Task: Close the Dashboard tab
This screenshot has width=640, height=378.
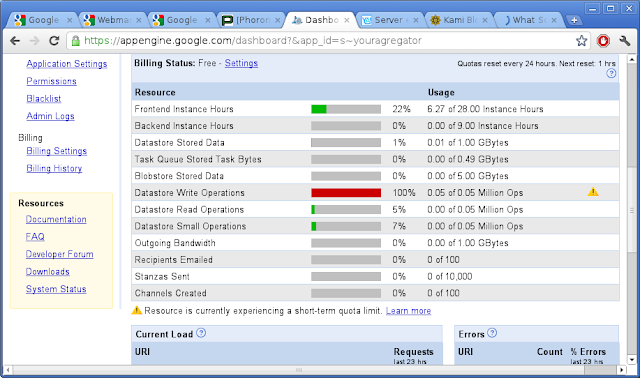Action: tap(347, 20)
